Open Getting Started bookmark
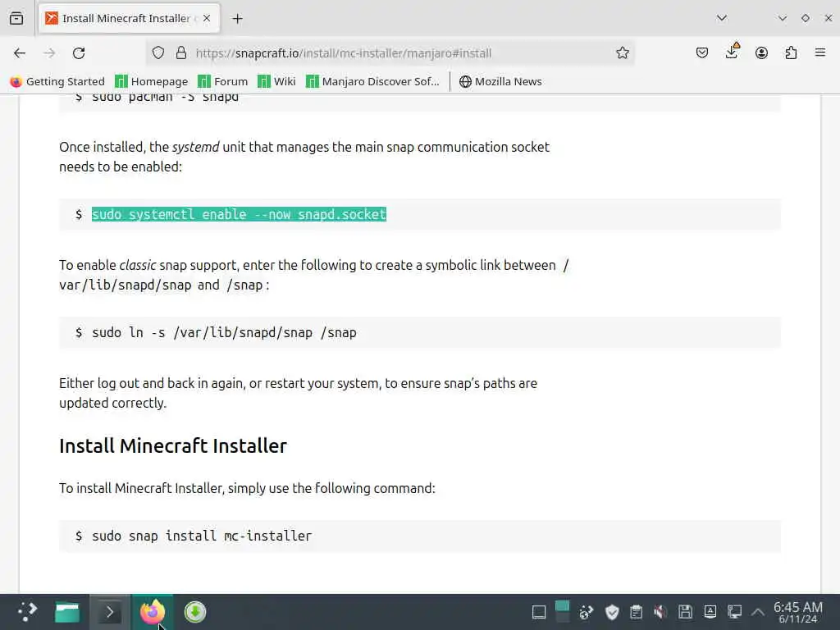The height and width of the screenshot is (630, 840). click(x=57, y=81)
